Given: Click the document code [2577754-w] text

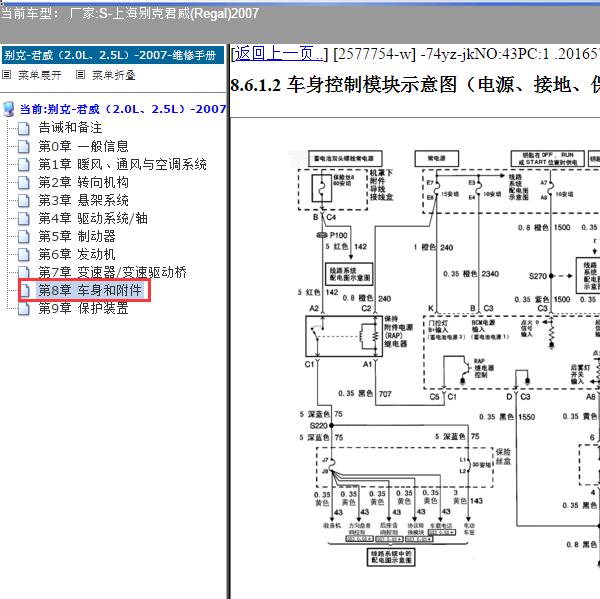Looking at the screenshot, I should coord(374,54).
